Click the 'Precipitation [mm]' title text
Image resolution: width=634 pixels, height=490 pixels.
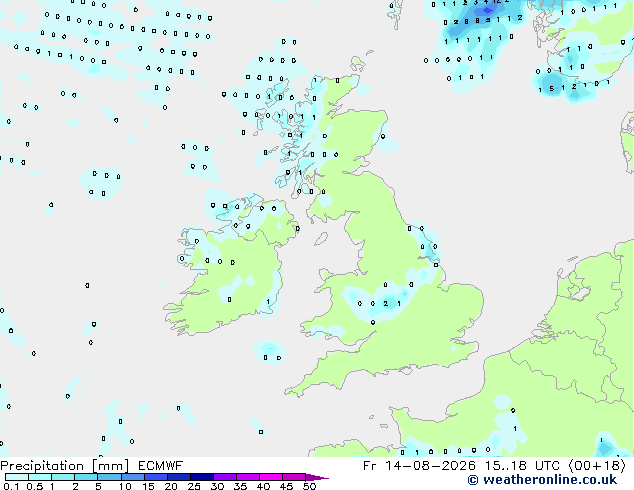point(64,466)
